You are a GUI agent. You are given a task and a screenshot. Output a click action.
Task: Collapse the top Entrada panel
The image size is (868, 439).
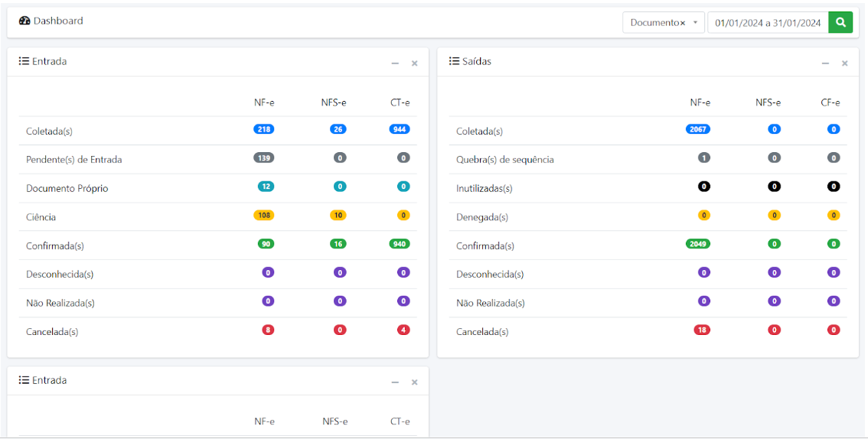[x=395, y=63]
